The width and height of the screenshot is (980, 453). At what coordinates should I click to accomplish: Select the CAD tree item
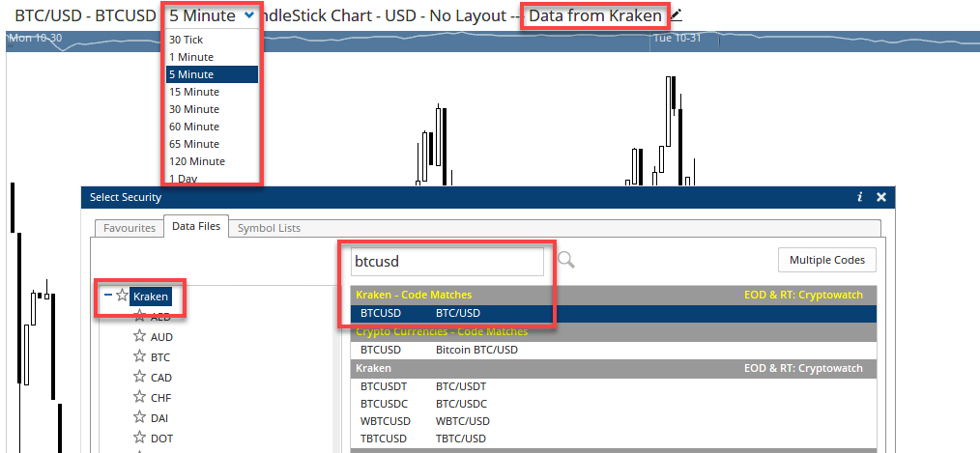tap(161, 378)
